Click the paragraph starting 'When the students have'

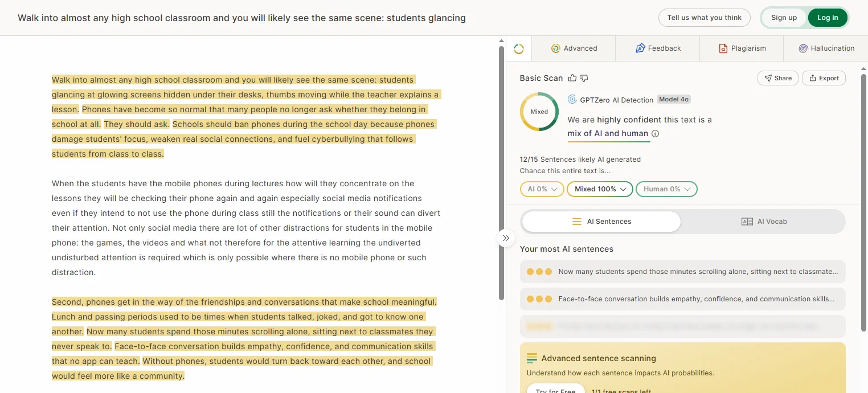coord(245,228)
